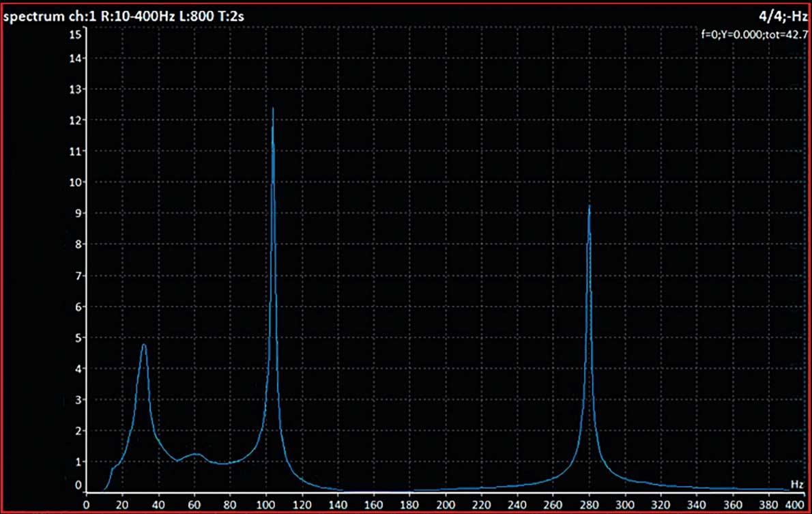
Task: Click the top of the spectrum peak near 104 Hz
Action: click(273, 109)
